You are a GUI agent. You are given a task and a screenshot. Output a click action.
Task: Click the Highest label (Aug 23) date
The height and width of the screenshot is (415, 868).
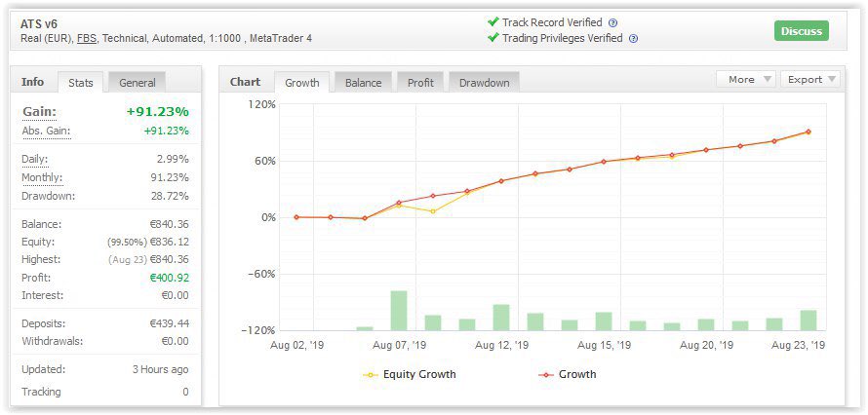(x=128, y=260)
